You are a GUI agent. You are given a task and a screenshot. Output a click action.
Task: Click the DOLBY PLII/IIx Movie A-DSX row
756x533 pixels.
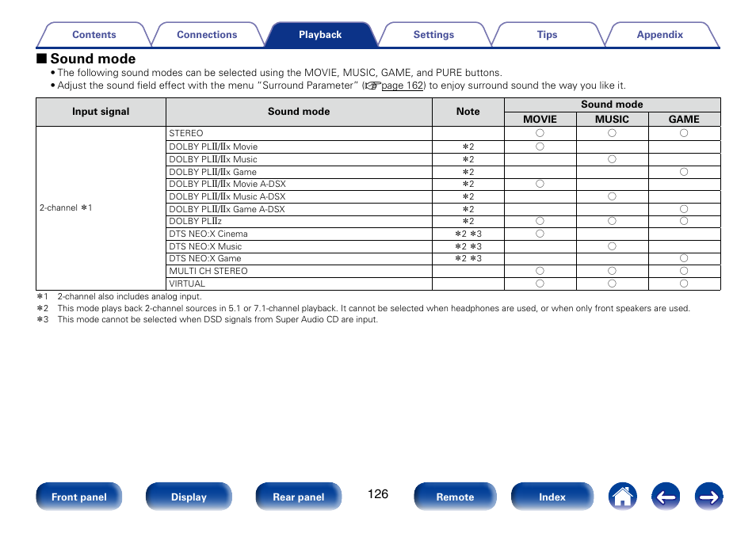[299, 184]
